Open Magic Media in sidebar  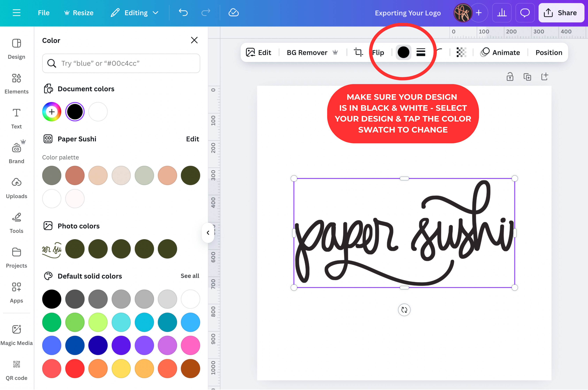click(x=16, y=335)
